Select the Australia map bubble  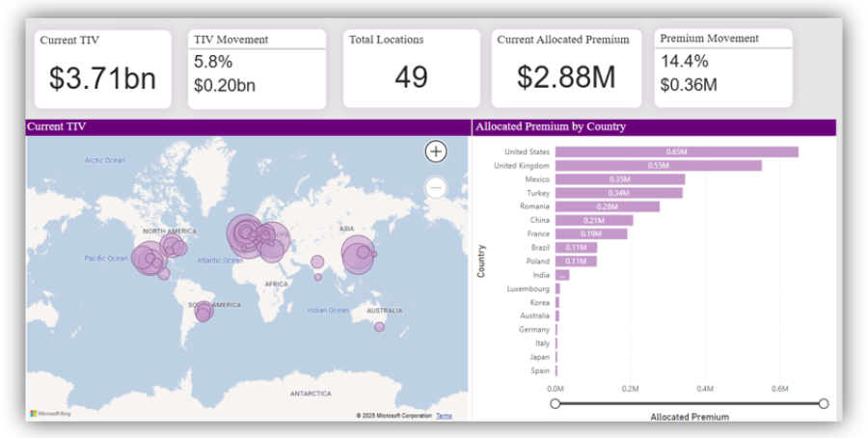(x=380, y=327)
